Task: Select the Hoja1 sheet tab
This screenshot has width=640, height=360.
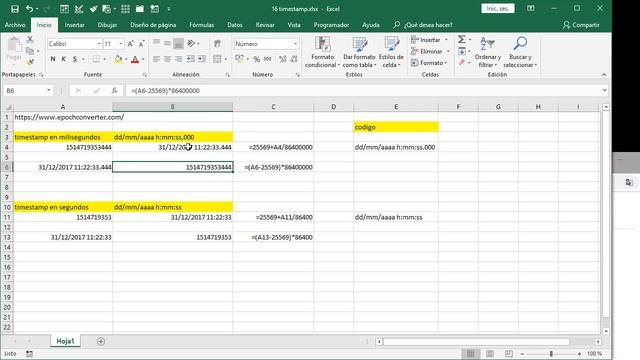Action: tap(65, 341)
